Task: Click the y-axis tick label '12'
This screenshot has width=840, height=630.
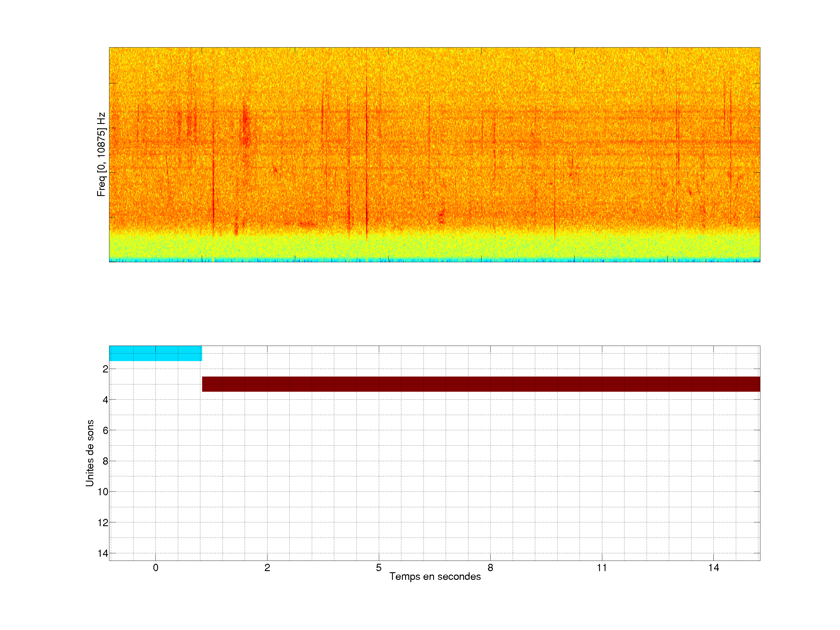Action: click(x=103, y=523)
